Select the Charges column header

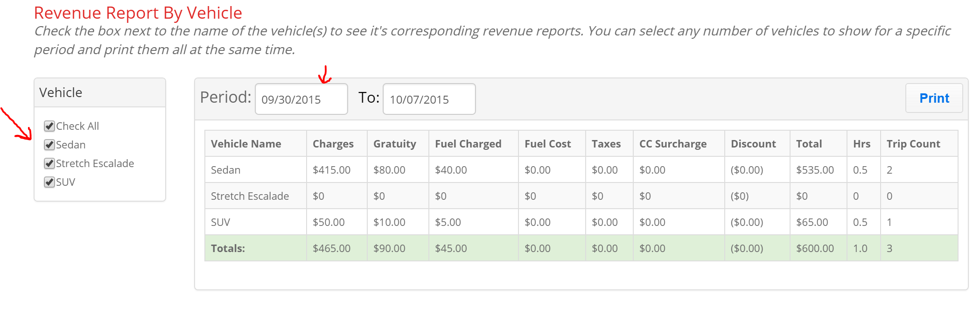point(333,144)
